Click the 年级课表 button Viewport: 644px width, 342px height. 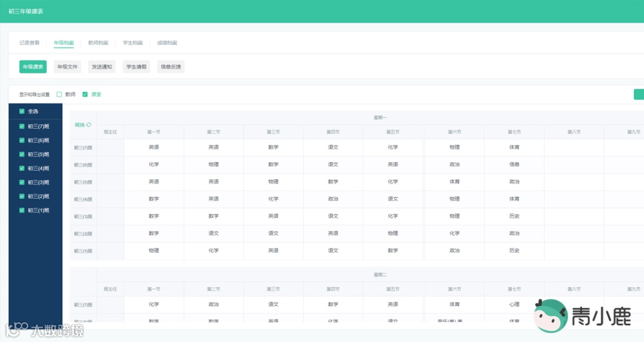[33, 67]
